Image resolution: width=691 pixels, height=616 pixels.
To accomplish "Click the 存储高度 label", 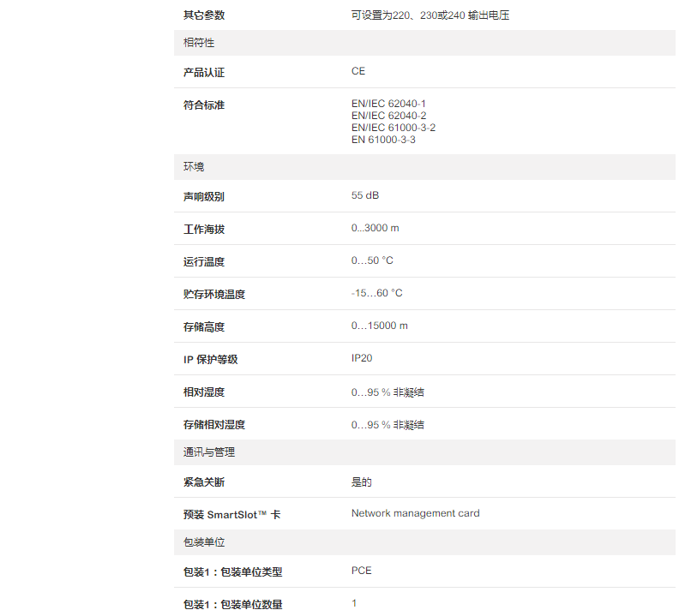I will [204, 327].
